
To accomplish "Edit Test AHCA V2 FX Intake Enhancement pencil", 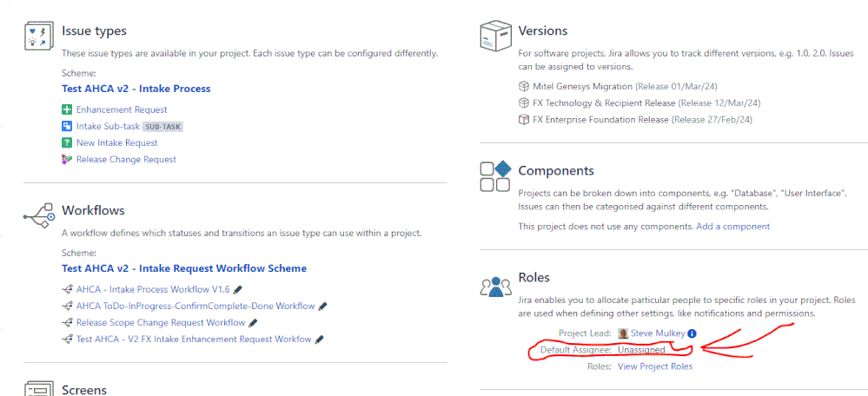I will [x=320, y=339].
